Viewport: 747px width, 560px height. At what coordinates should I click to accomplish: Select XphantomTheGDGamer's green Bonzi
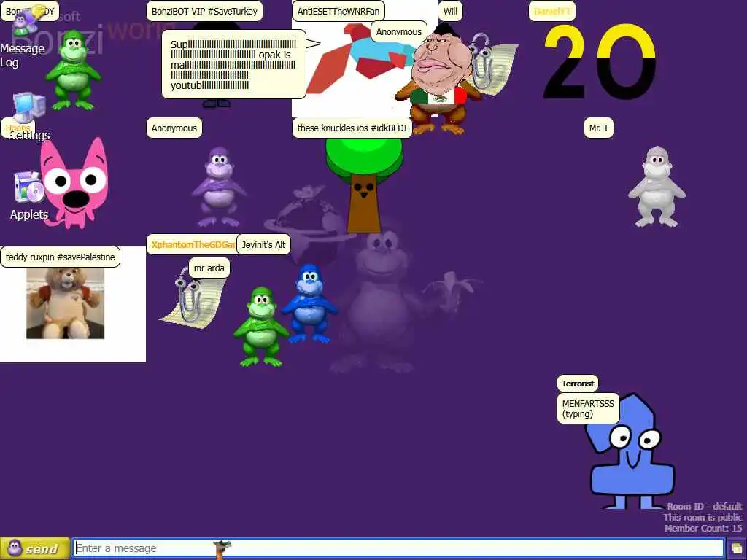pyautogui.click(x=260, y=327)
